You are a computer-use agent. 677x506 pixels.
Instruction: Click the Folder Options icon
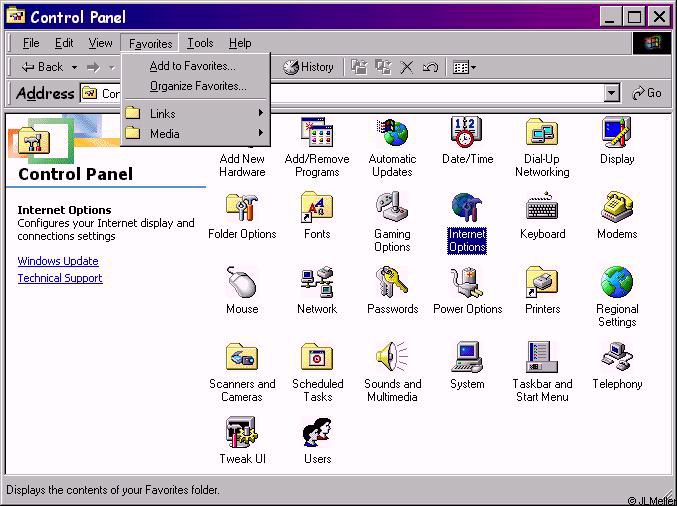click(242, 208)
